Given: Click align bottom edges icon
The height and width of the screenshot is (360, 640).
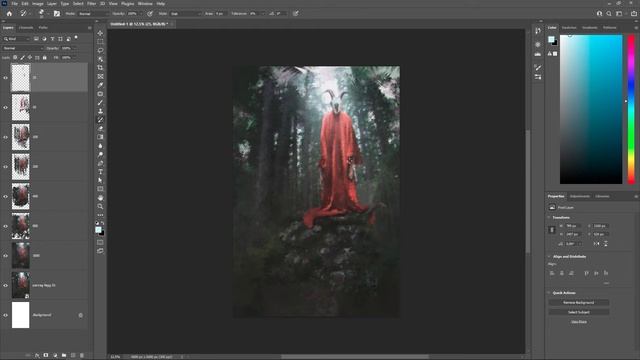Looking at the screenshot, I should [606, 273].
